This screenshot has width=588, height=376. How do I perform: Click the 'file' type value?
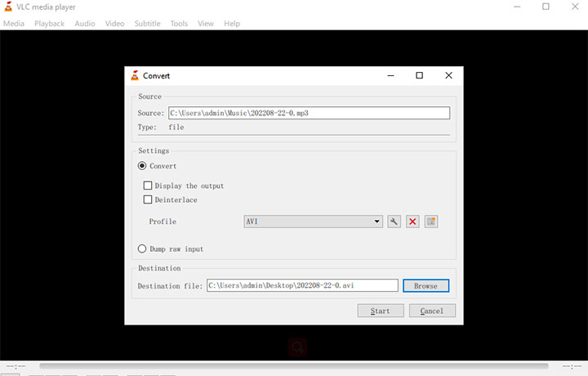176,128
